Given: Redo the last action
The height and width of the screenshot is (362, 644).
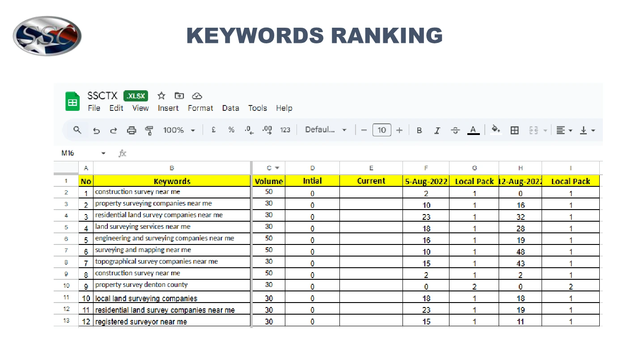Looking at the screenshot, I should pos(114,130).
